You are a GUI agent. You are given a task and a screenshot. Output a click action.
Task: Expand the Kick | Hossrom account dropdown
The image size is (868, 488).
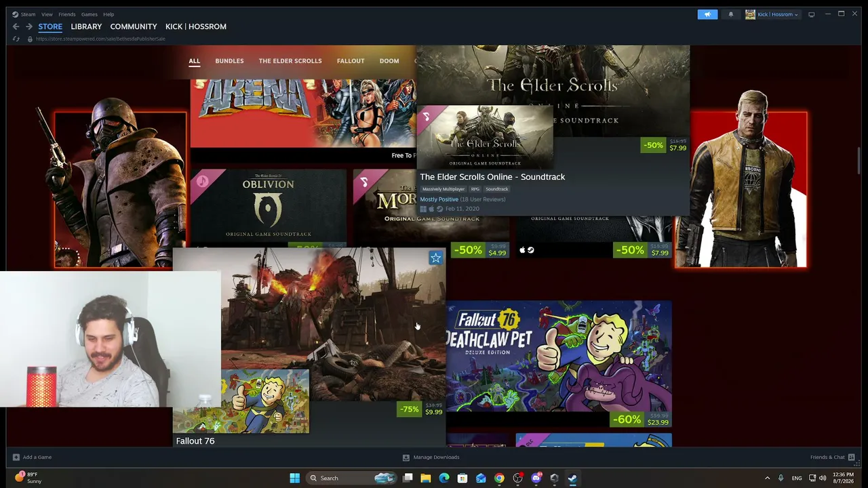pyautogui.click(x=777, y=14)
